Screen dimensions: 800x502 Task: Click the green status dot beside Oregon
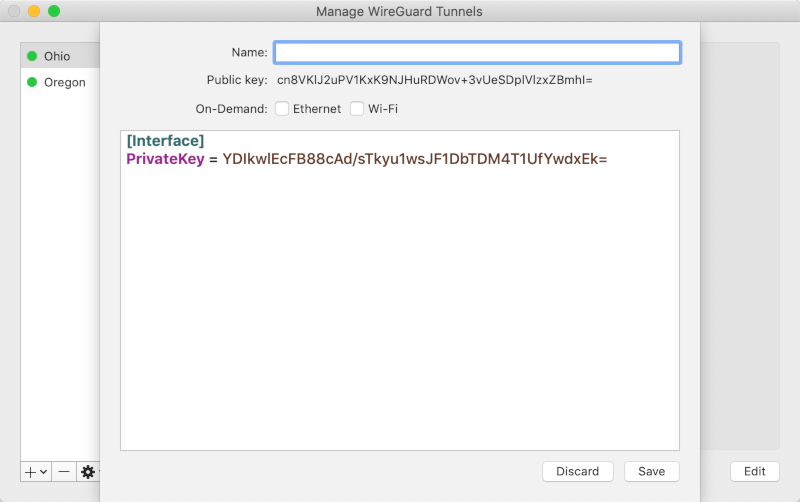(x=32, y=82)
